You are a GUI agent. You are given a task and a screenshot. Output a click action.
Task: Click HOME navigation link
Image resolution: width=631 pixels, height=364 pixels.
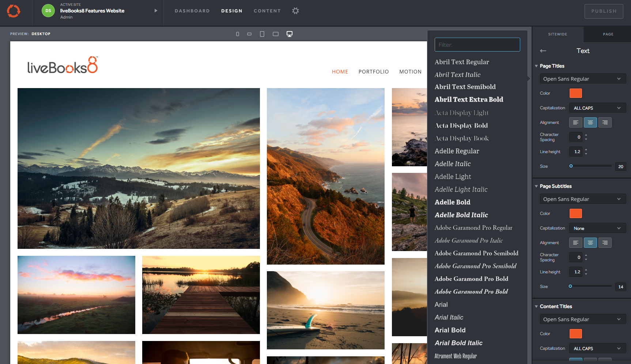coord(340,72)
